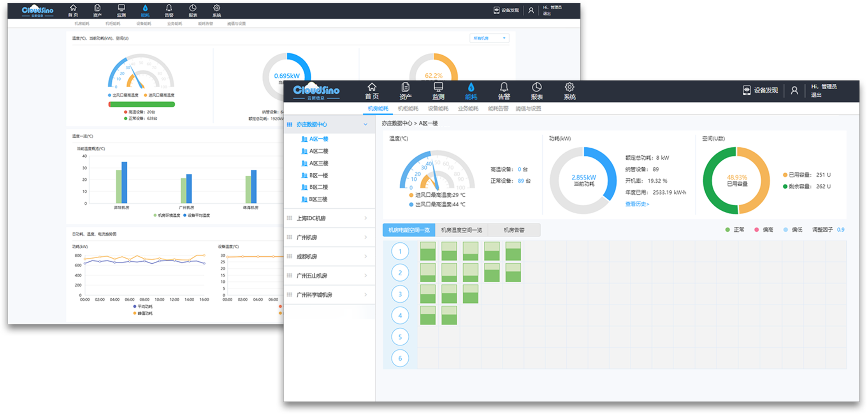This screenshot has height=414, width=868.
Task: Open the 所有机房 dropdown in back window
Action: [x=489, y=38]
